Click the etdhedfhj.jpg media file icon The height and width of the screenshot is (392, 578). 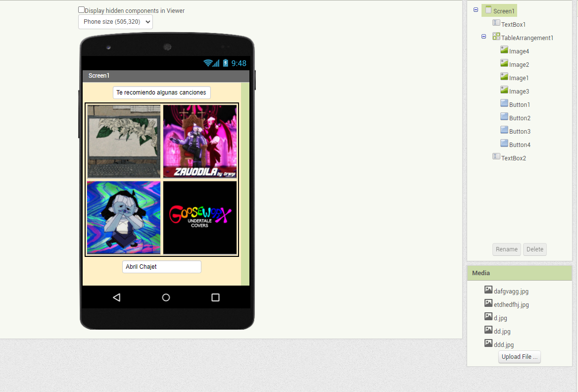coord(488,303)
